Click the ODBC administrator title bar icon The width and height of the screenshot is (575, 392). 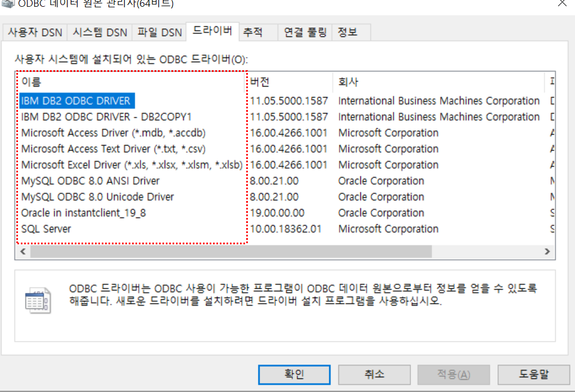[8, 3]
